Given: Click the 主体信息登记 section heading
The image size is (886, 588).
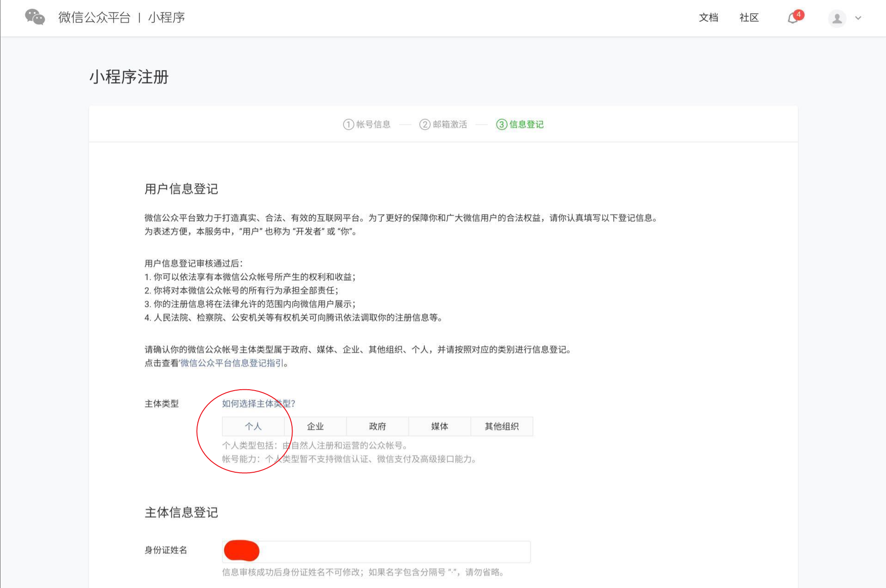Looking at the screenshot, I should point(181,512).
